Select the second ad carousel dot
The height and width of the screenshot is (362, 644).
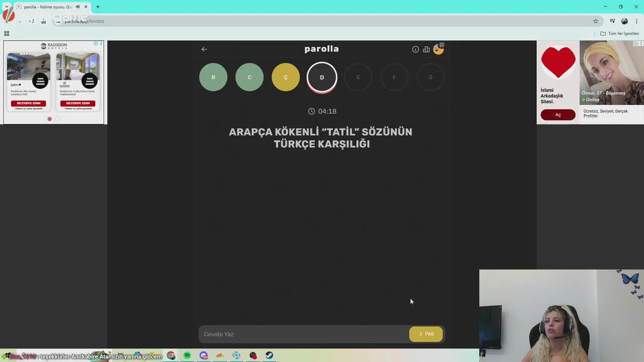pyautogui.click(x=57, y=119)
